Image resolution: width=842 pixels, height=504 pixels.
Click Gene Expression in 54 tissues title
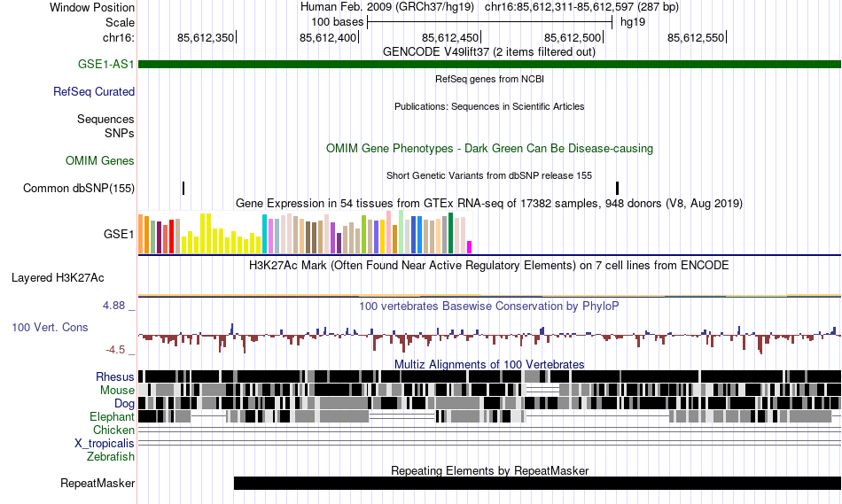tap(489, 204)
